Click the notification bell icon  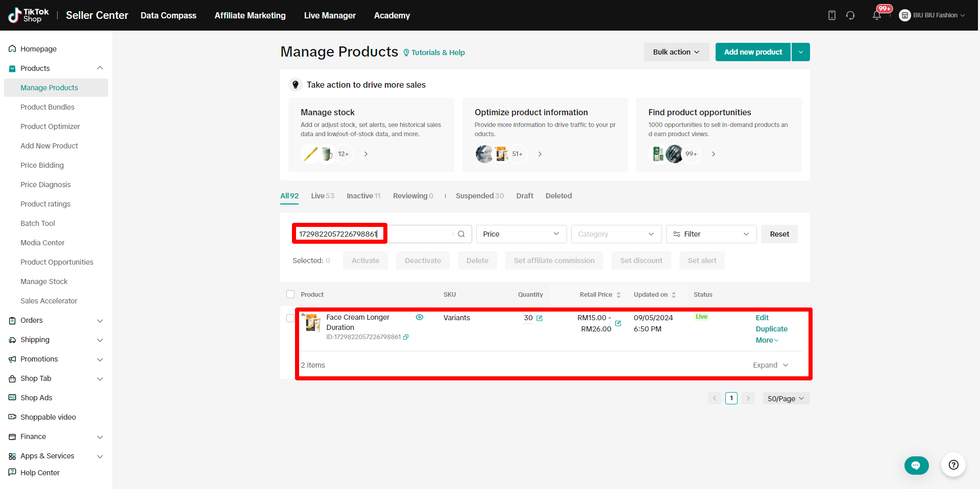point(876,15)
